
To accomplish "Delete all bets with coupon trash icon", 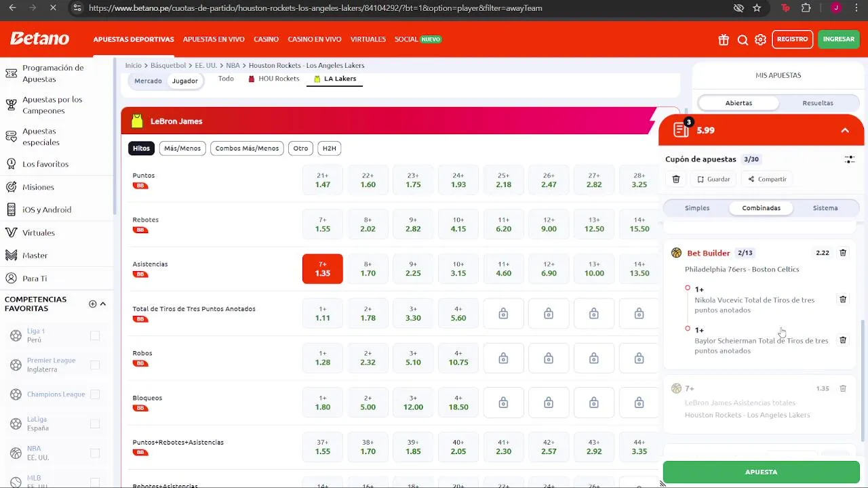I will pos(676,179).
